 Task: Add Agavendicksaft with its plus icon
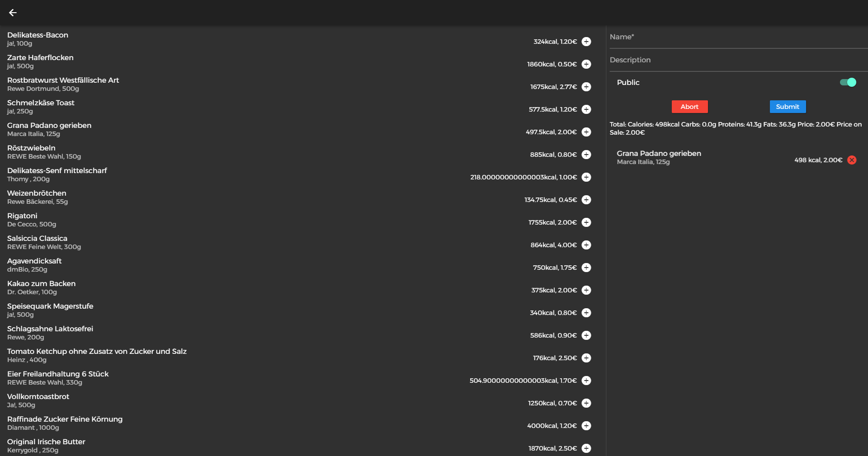(586, 268)
